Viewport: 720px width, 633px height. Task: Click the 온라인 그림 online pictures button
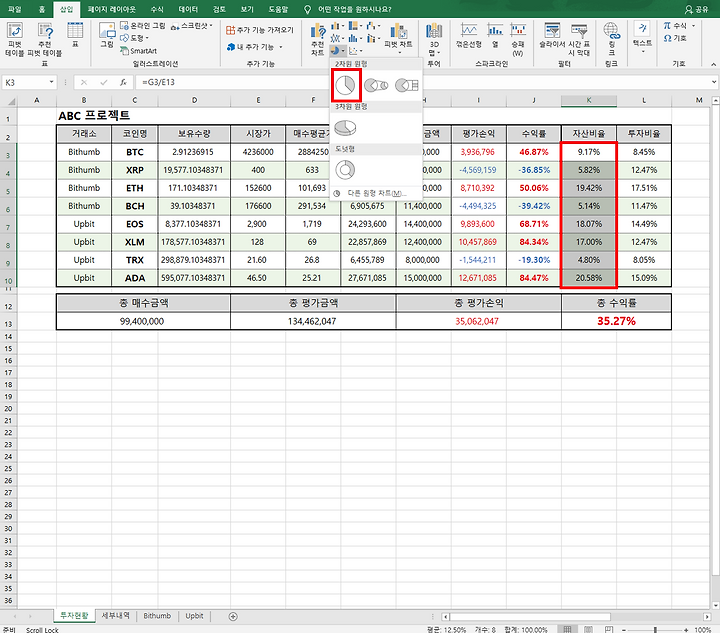pyautogui.click(x=142, y=26)
